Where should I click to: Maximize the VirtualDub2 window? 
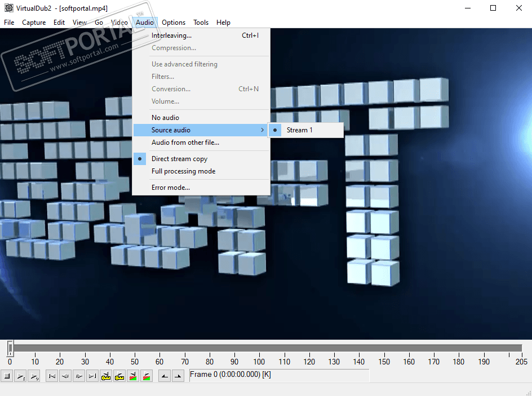[x=493, y=8]
